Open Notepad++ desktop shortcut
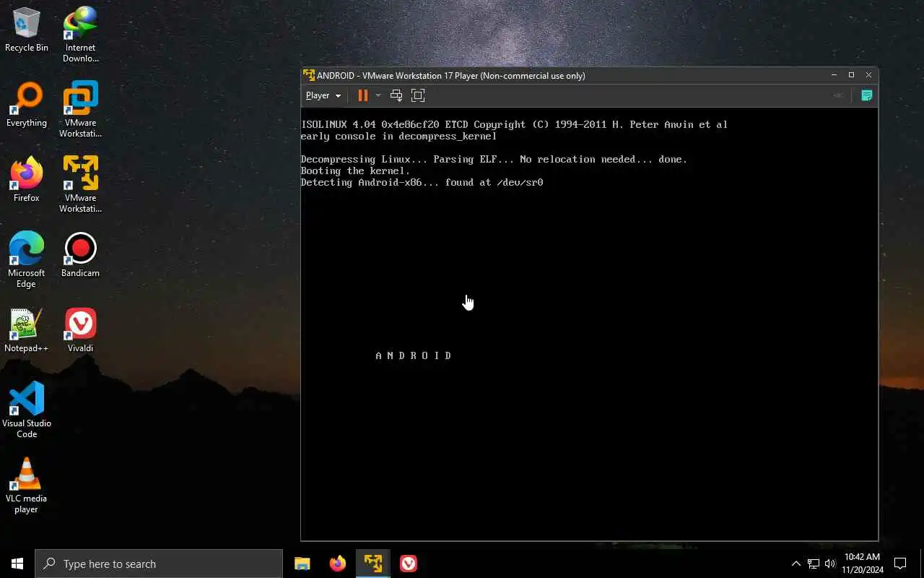Viewport: 924px width, 578px height. [x=27, y=330]
